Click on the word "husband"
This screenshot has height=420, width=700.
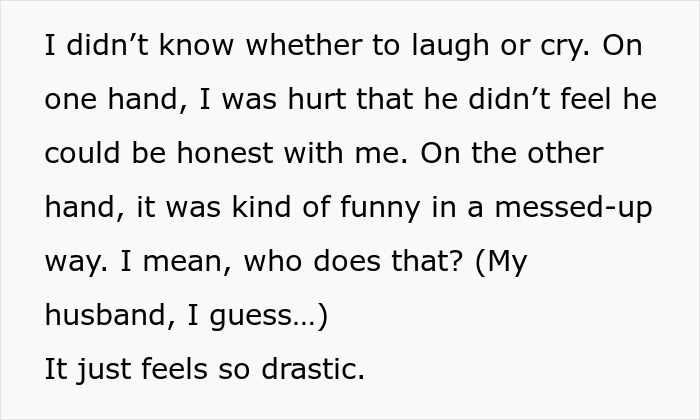click(x=105, y=315)
